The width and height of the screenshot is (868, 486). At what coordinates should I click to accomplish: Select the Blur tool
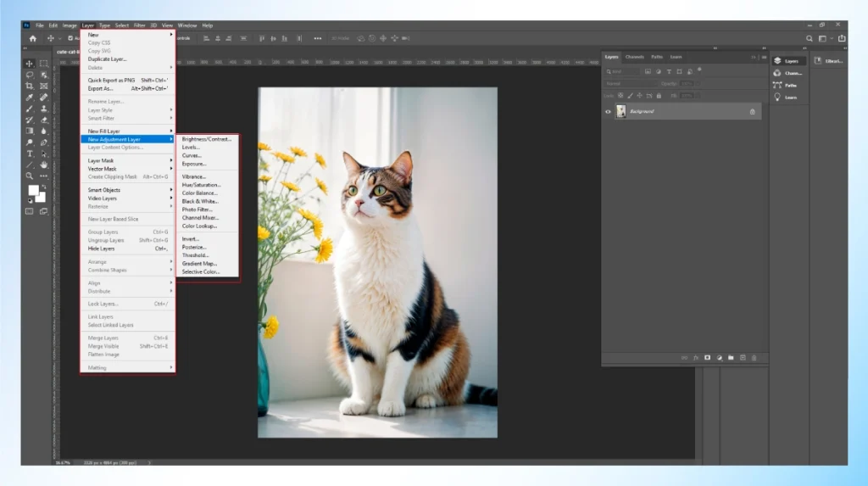pos(44,131)
